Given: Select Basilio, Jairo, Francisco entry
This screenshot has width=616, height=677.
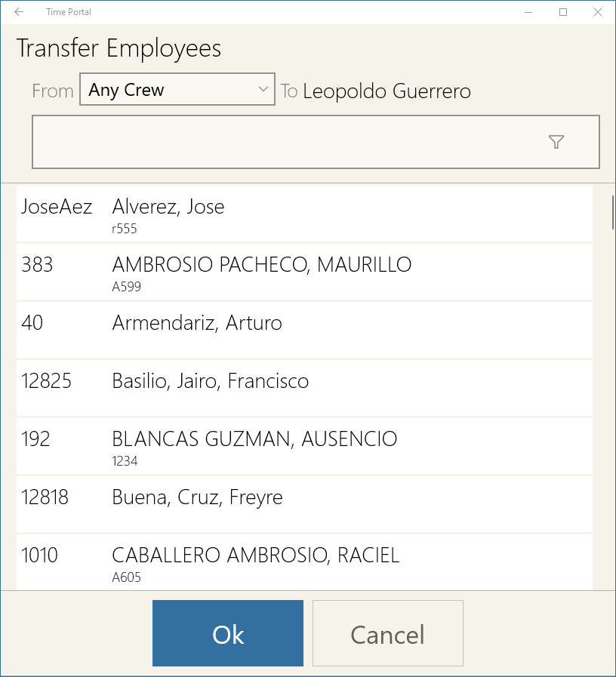Looking at the screenshot, I should [304, 388].
